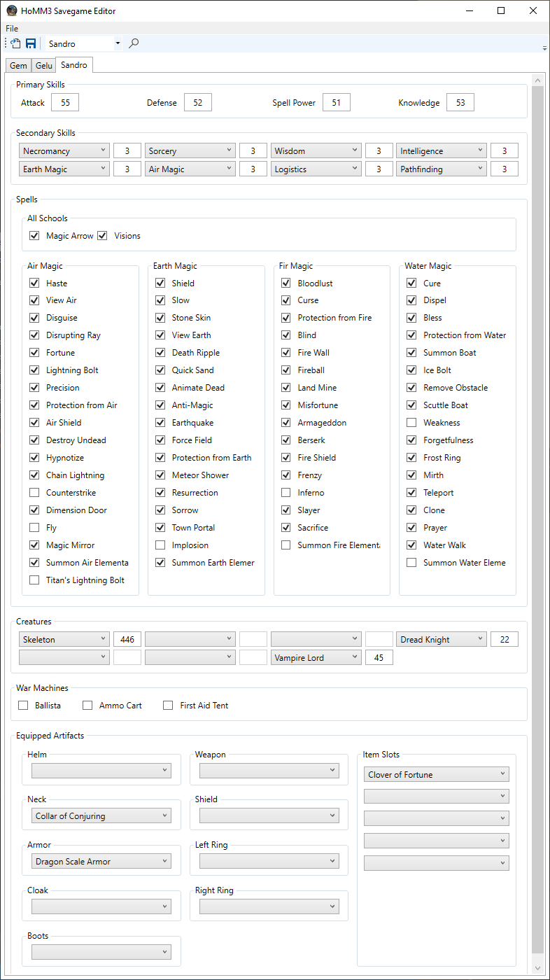
Task: Enable the Counterstrike spell checkbox
Action: click(34, 493)
